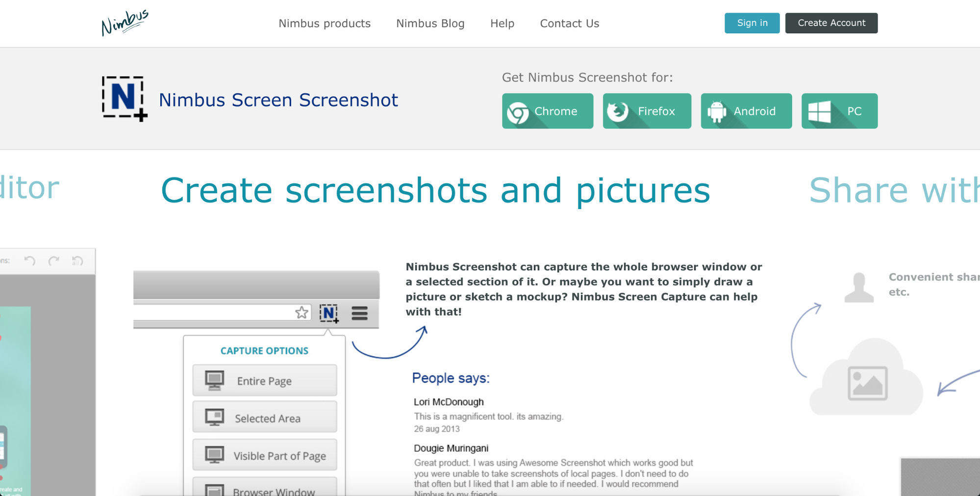Click the 'Get Nimbus Screenshot for:' label
The width and height of the screenshot is (980, 496).
587,78
